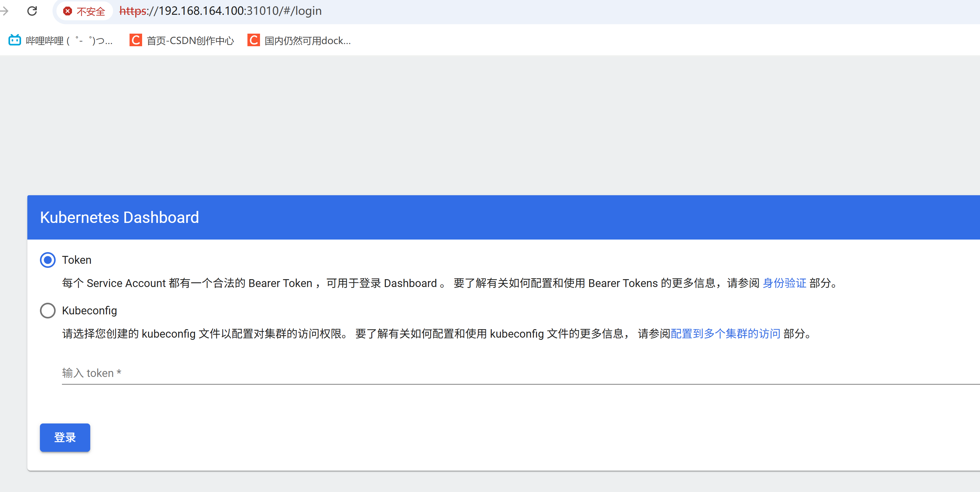This screenshot has width=980, height=492.
Task: Click the forward navigation arrow
Action: 5,11
